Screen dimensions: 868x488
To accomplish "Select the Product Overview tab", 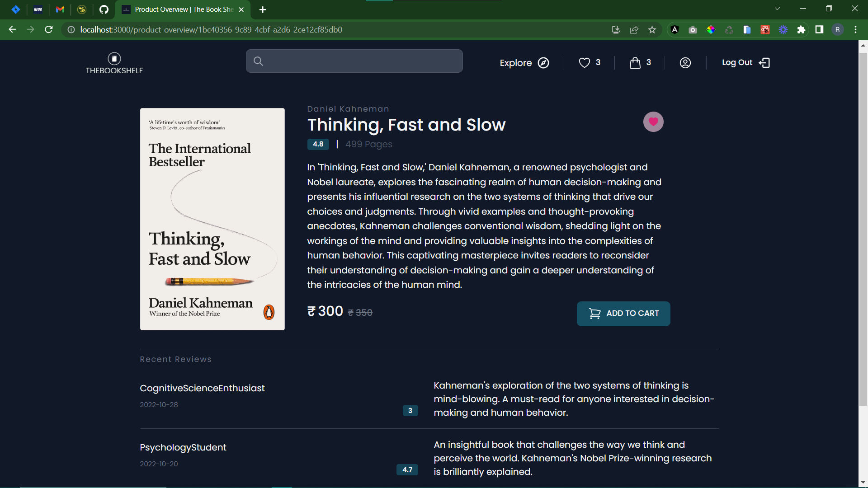I will (183, 9).
